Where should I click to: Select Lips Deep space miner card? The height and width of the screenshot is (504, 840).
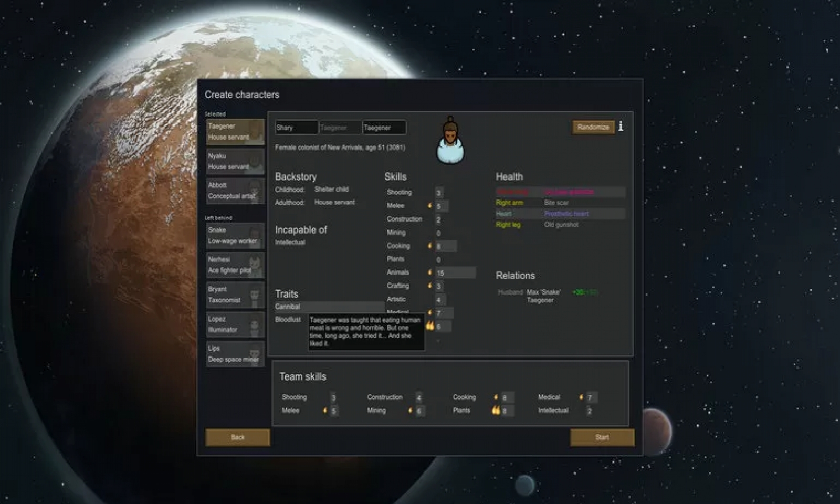tap(235, 354)
